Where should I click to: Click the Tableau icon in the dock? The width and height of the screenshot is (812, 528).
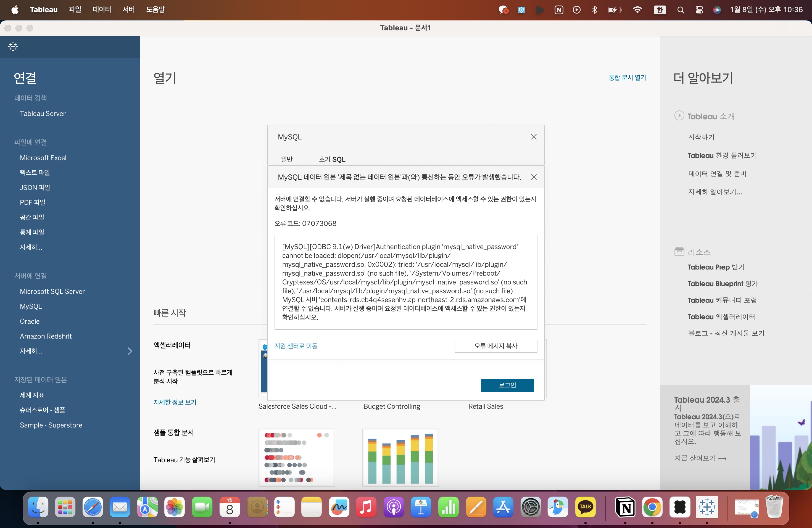click(x=707, y=507)
